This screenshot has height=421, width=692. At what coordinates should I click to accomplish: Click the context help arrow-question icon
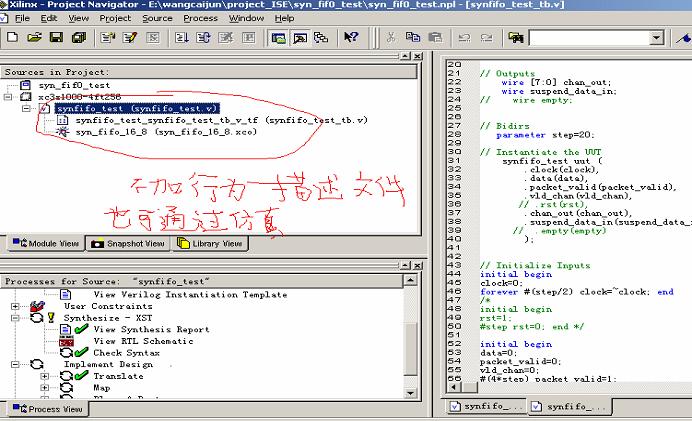click(x=351, y=37)
